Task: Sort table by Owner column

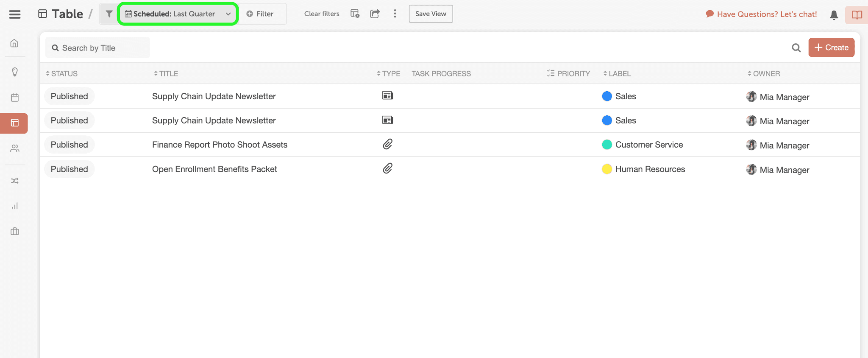Action: pyautogui.click(x=764, y=74)
